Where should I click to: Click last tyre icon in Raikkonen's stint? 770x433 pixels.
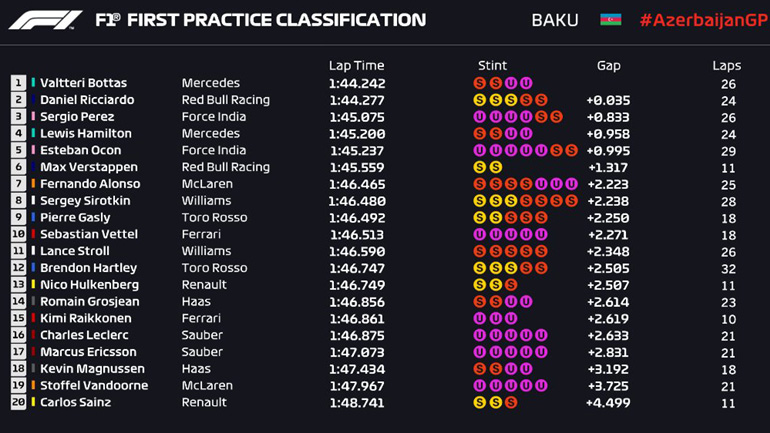[511, 318]
